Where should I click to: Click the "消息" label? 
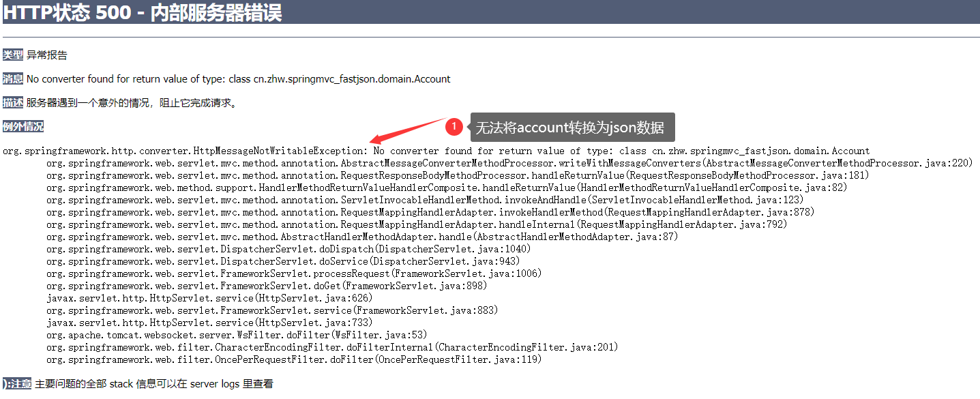12,78
